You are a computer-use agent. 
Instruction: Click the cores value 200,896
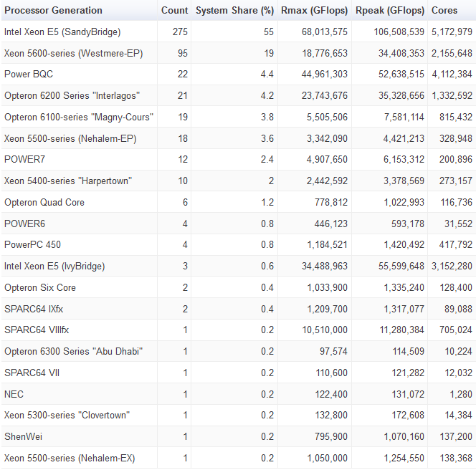point(456,159)
